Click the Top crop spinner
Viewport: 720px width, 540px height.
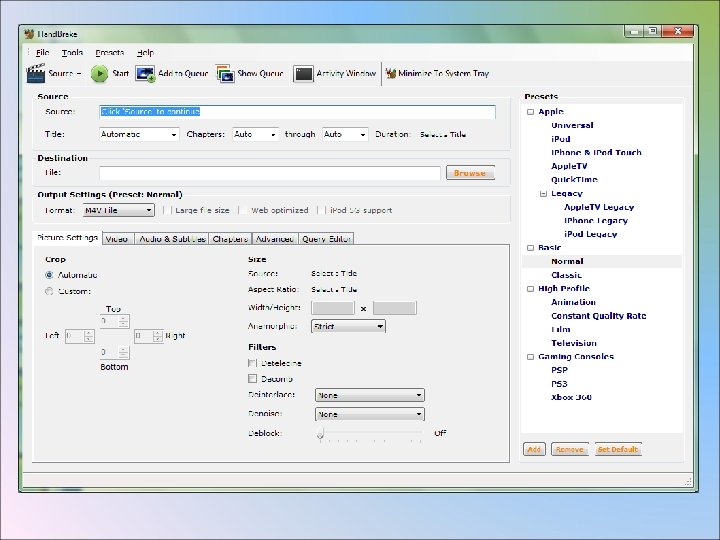pos(114,321)
